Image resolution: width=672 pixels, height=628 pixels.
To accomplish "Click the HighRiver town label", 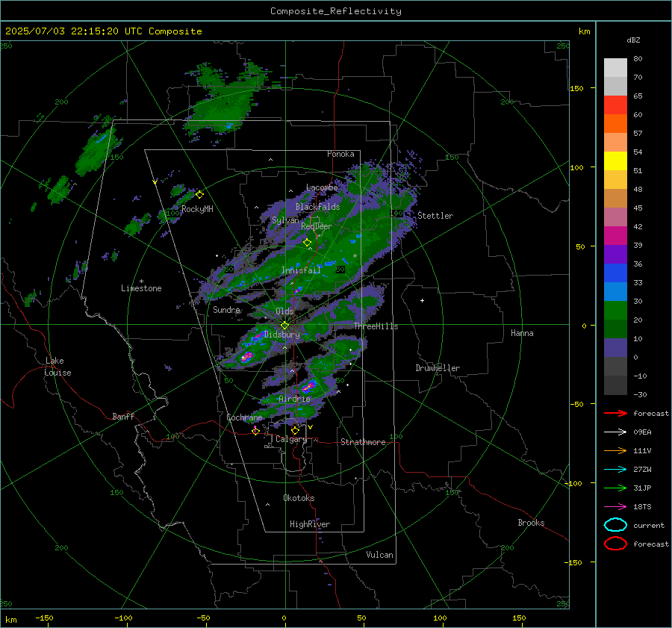I will coord(310,524).
